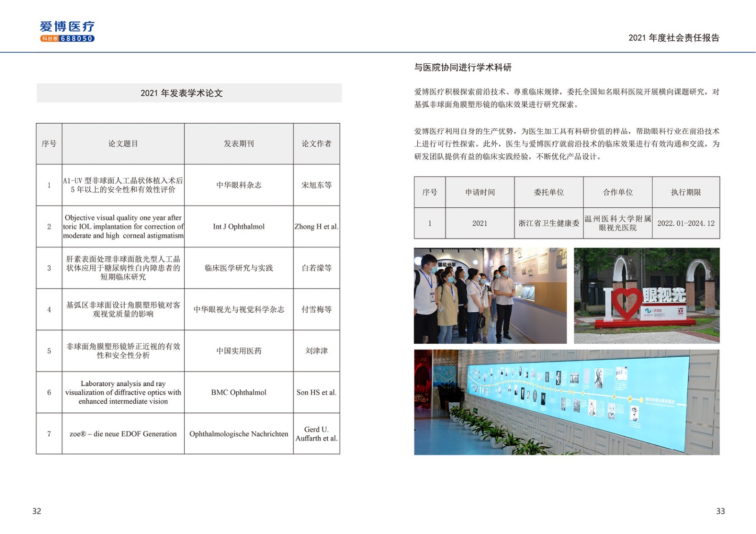Select the Ophthalmologische Nachrichten journal cell
Viewport: 756px width, 534px height.
(239, 434)
